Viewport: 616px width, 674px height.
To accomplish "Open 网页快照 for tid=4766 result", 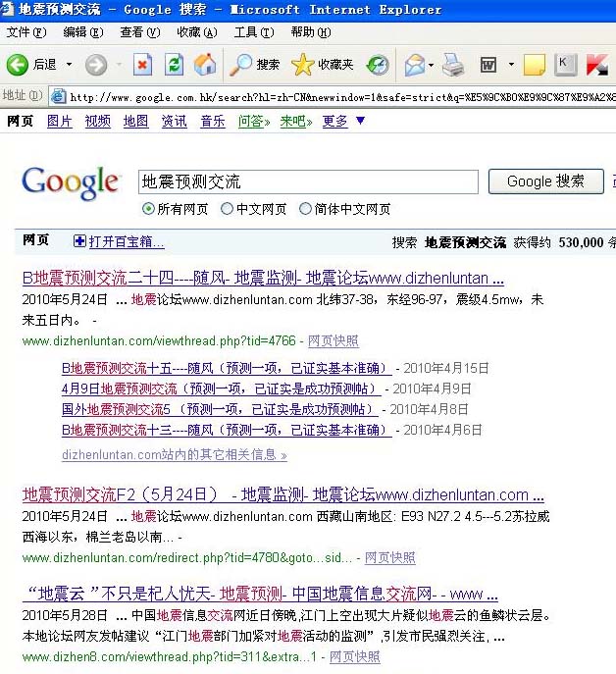I will (x=334, y=340).
